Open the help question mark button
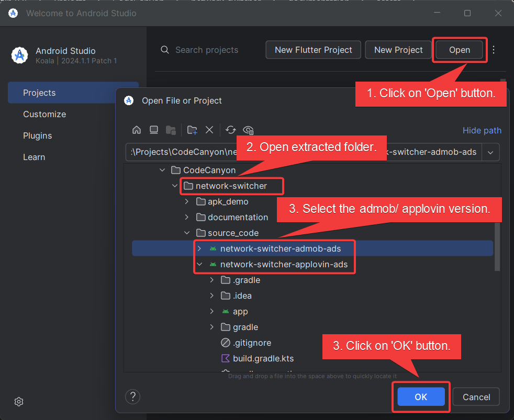The height and width of the screenshot is (420, 514). [133, 396]
